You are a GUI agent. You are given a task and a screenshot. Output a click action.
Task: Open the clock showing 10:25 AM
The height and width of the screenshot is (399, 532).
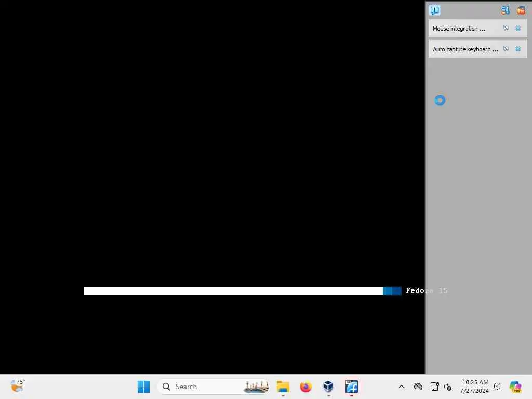click(x=475, y=387)
